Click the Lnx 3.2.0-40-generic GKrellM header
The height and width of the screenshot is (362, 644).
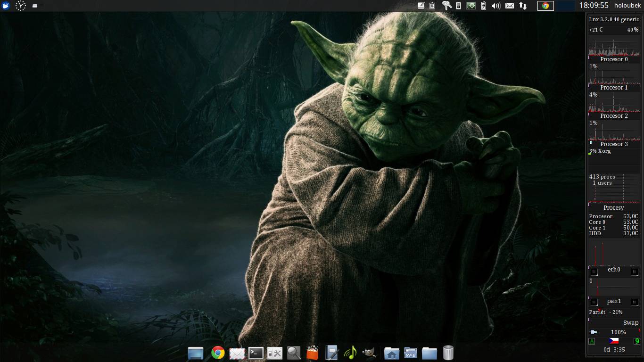614,19
